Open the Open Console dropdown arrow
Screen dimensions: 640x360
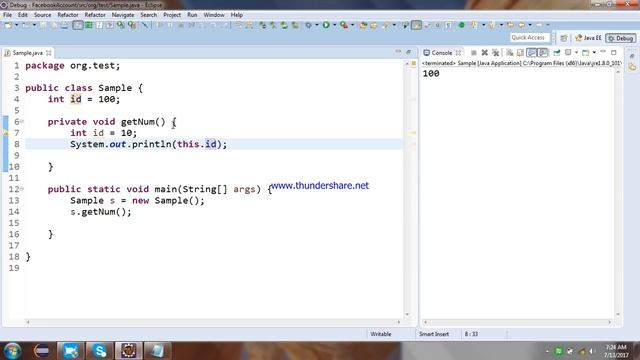594,53
